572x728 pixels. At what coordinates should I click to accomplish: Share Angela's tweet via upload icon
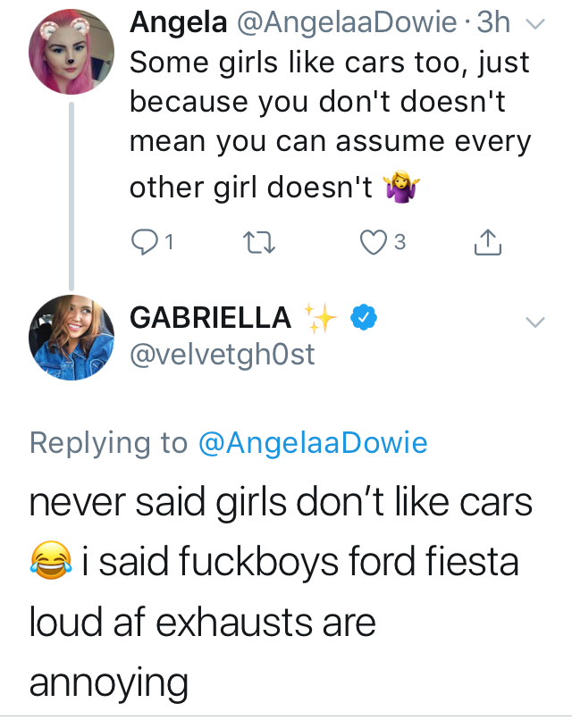[488, 242]
